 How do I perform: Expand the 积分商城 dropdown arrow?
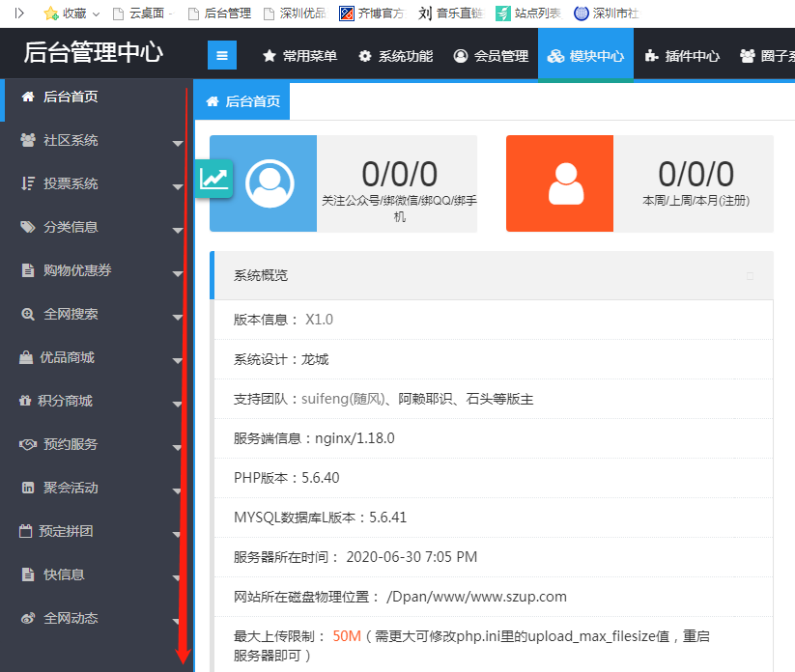pyautogui.click(x=177, y=405)
